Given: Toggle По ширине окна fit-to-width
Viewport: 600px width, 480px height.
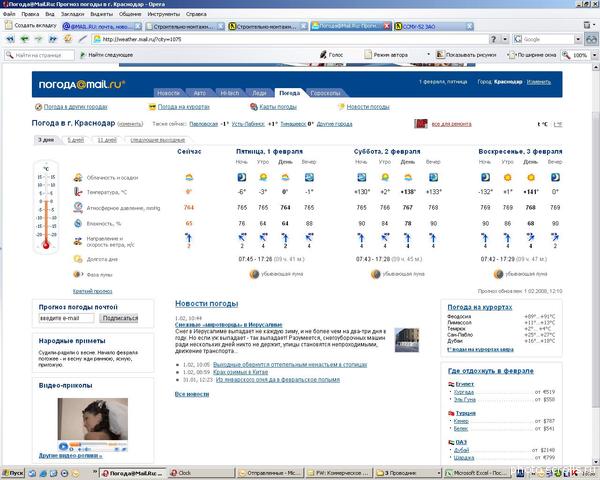Looking at the screenshot, I should point(532,55).
